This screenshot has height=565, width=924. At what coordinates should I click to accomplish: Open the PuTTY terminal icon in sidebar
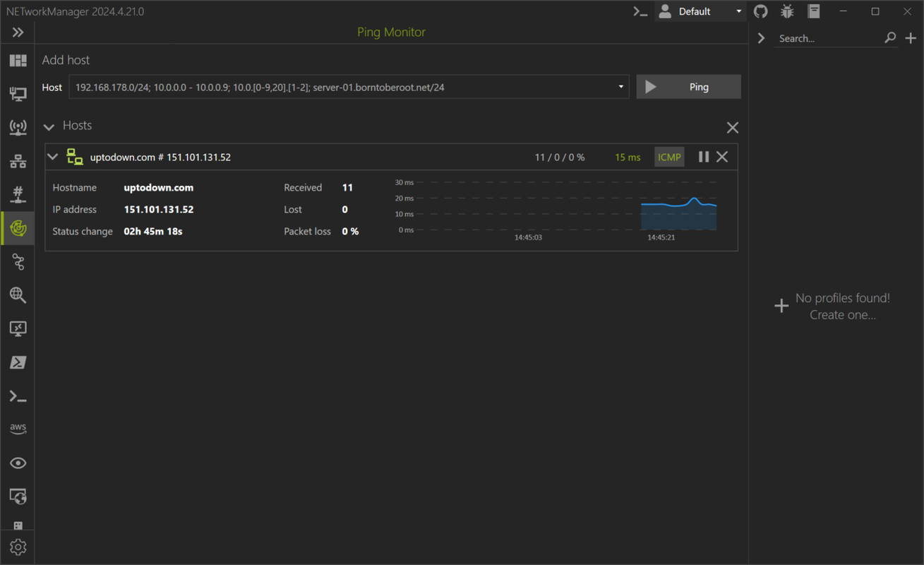pyautogui.click(x=18, y=396)
